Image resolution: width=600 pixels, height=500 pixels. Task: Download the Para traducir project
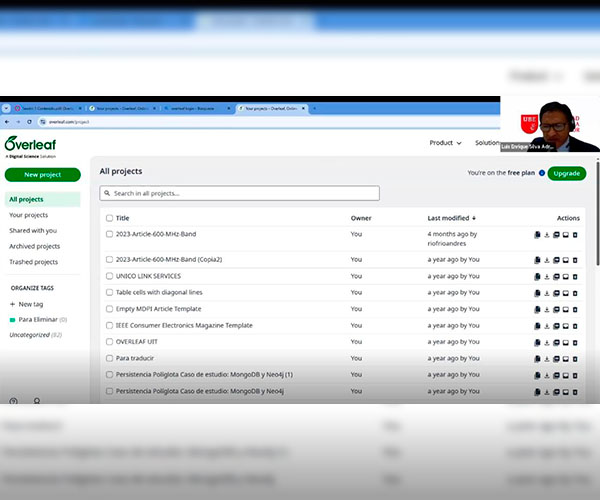coord(547,359)
